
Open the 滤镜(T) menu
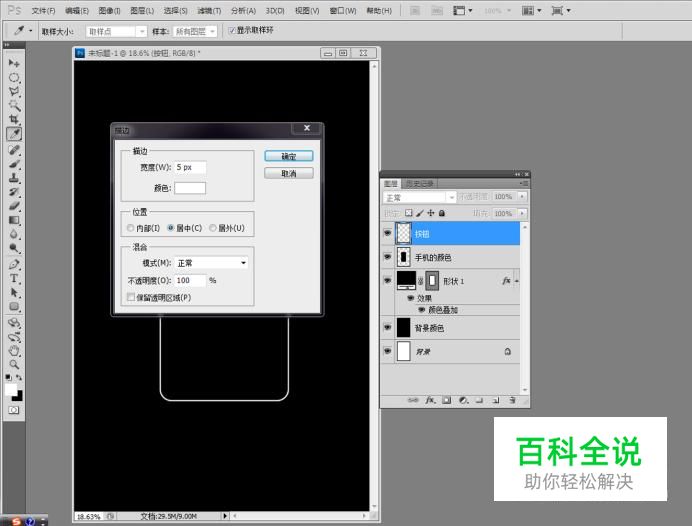click(x=209, y=10)
